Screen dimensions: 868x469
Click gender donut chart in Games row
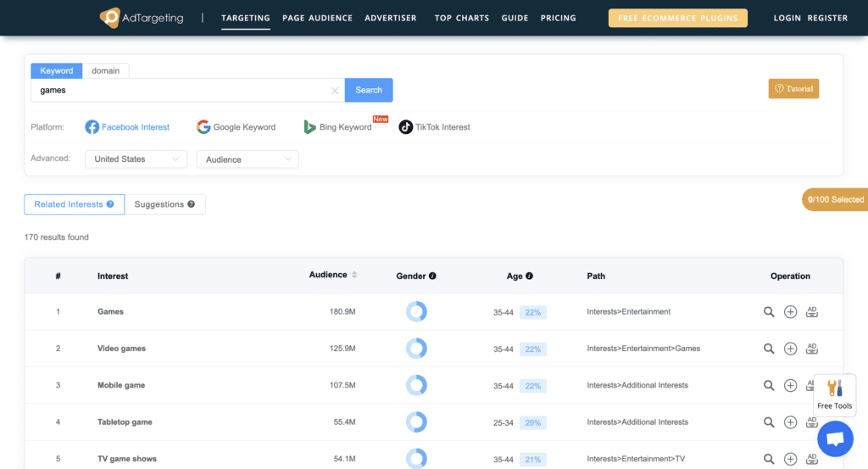click(416, 312)
